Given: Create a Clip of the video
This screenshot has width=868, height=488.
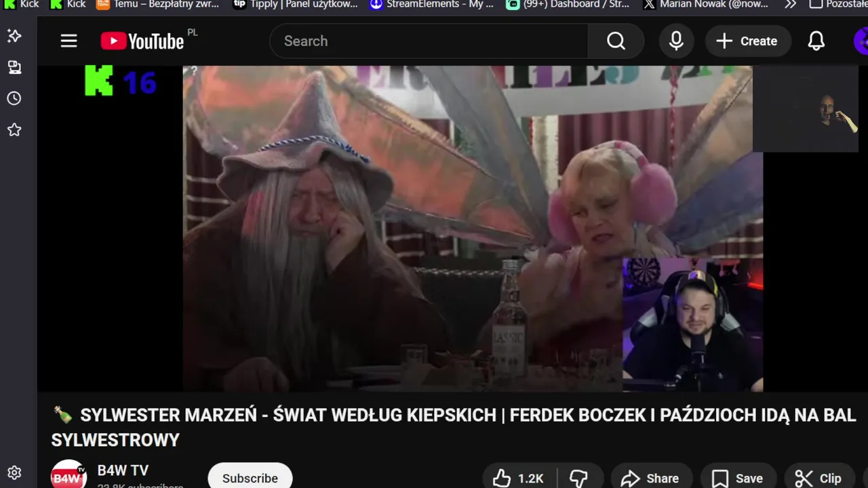Looking at the screenshot, I should pos(818,478).
